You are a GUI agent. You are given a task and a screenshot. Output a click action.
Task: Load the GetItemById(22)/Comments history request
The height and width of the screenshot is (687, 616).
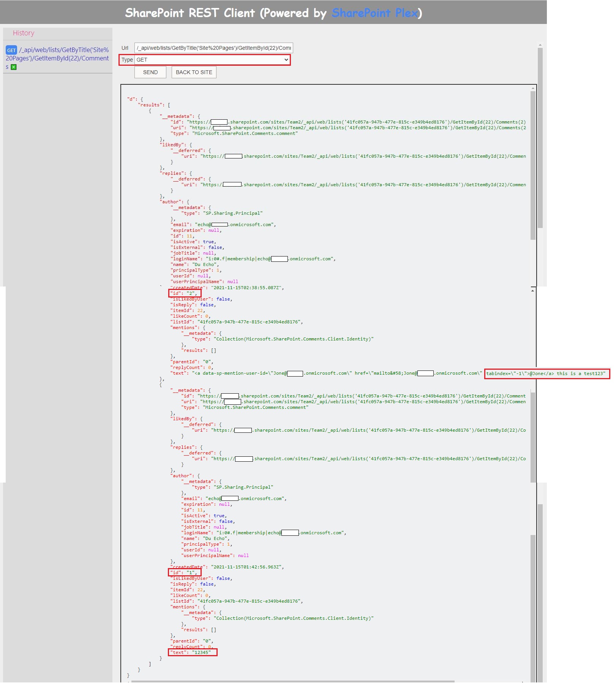pos(57,58)
